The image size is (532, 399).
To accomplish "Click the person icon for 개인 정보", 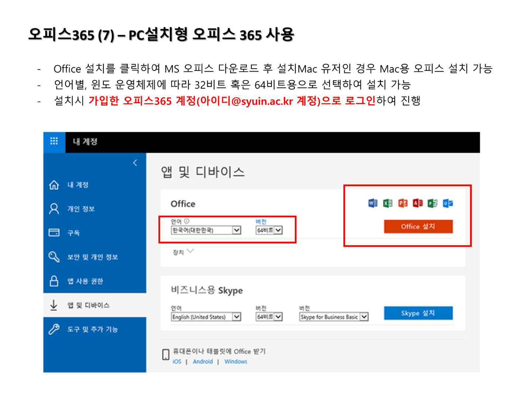I will pos(54,209).
